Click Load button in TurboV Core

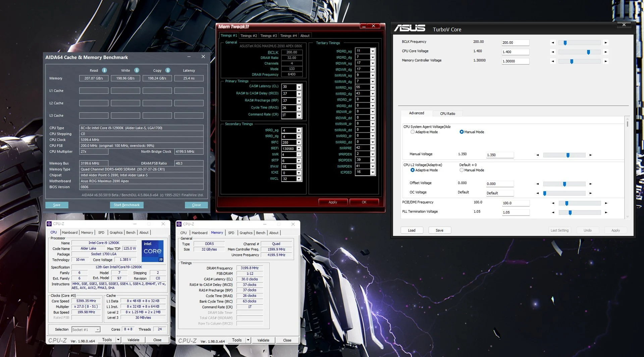point(412,230)
